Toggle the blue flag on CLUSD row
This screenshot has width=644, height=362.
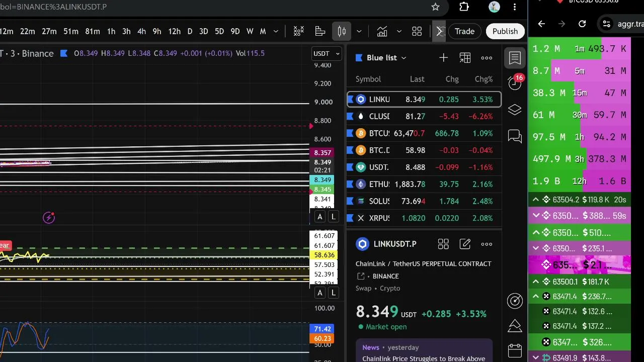tap(351, 116)
